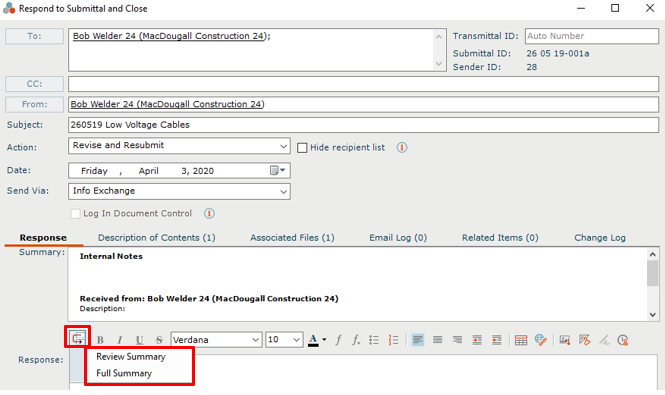Click the Summary scrollbar up arrow
The width and height of the screenshot is (665, 395).
(653, 255)
